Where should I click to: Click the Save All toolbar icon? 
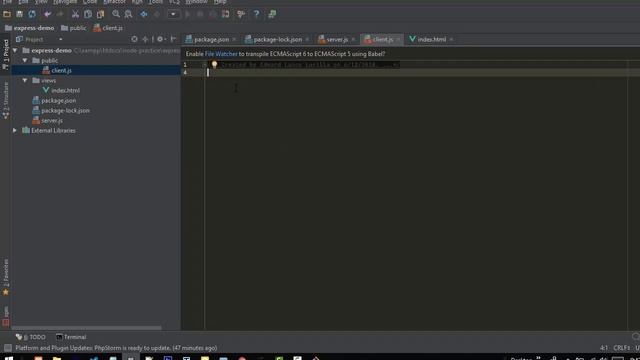(x=19, y=14)
